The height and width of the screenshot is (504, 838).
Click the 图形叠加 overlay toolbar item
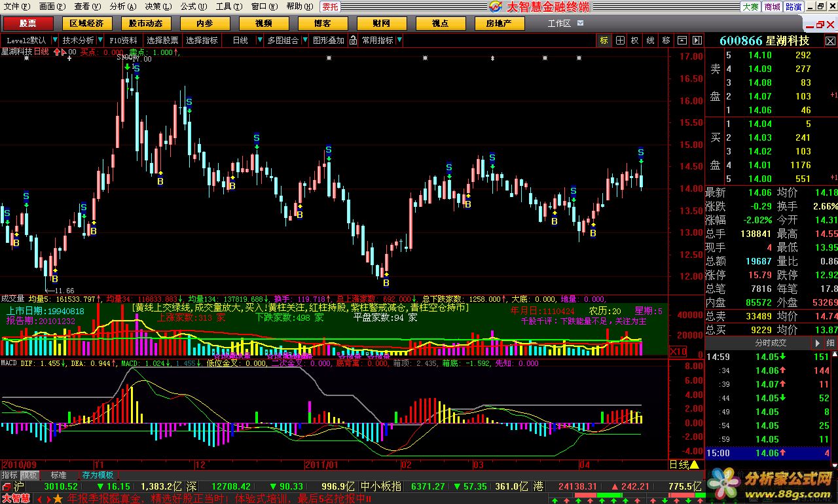click(328, 40)
